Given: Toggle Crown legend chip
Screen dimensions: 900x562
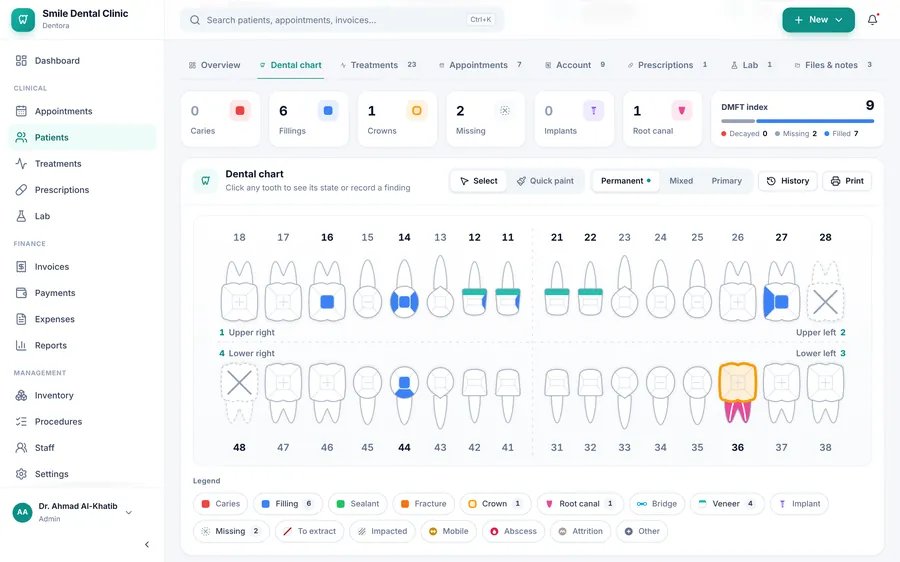Looking at the screenshot, I should point(495,503).
